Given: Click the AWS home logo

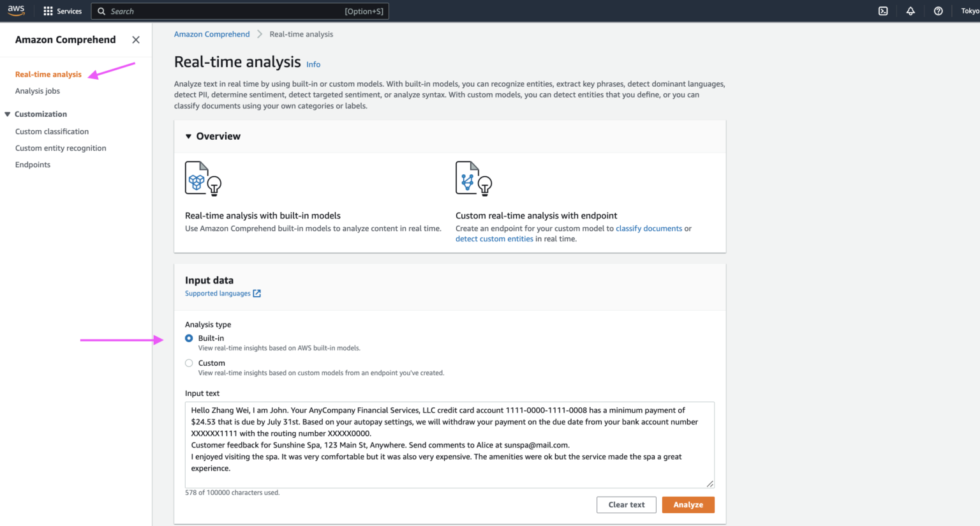Looking at the screenshot, I should 16,10.
